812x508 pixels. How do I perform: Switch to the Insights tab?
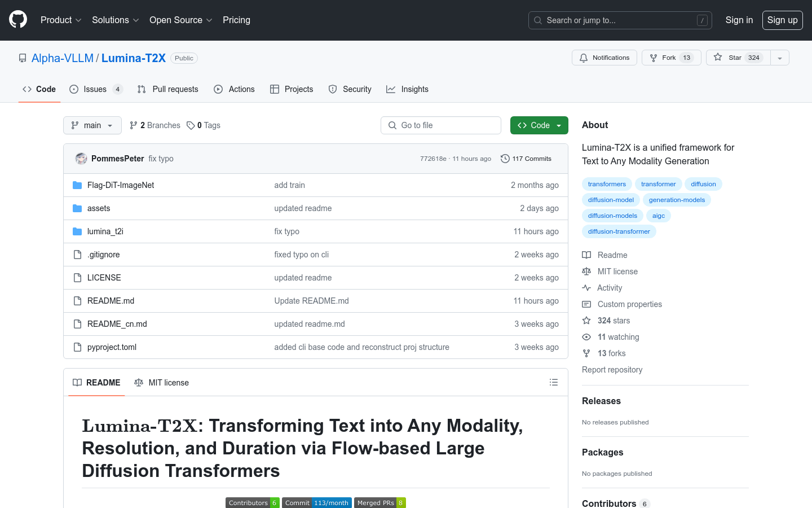(407, 89)
